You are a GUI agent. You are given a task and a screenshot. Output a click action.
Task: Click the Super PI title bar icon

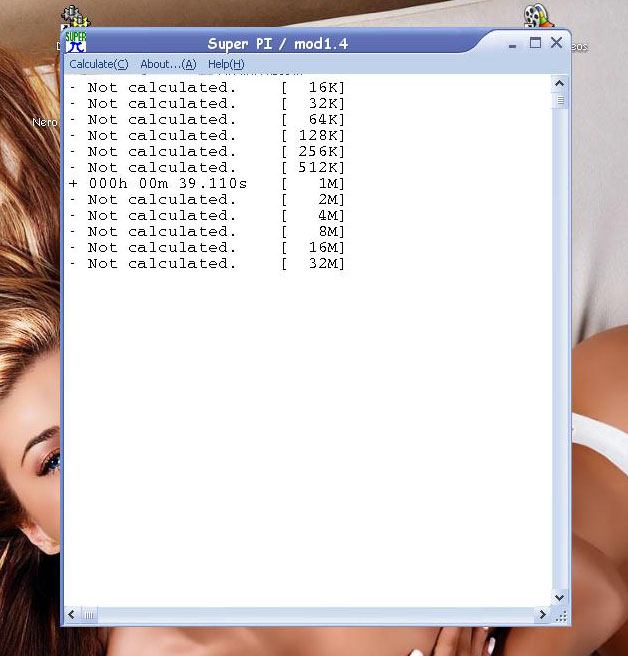pyautogui.click(x=76, y=42)
